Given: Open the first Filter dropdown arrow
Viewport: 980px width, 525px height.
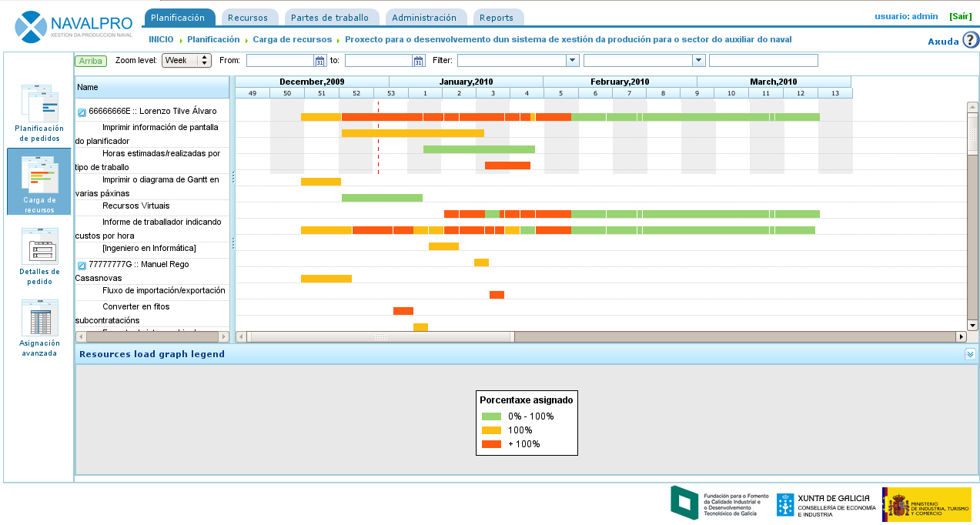Looking at the screenshot, I should 572,61.
